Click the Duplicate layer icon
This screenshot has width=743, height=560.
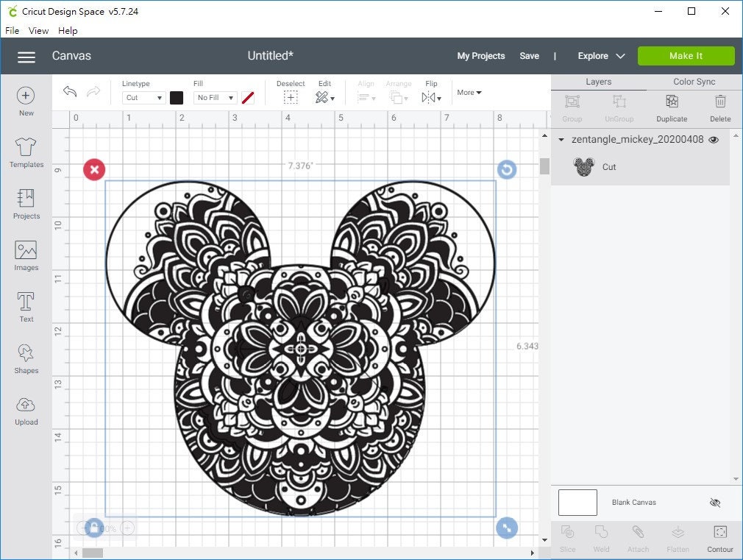672,101
